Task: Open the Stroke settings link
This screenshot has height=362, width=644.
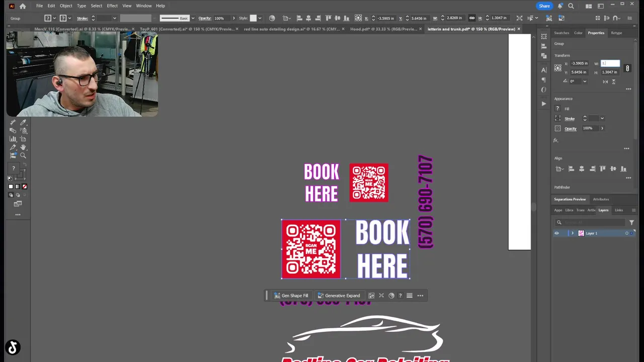Action: [570, 119]
